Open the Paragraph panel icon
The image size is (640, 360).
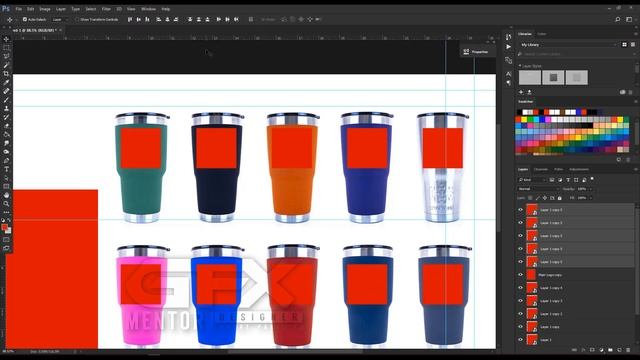click(508, 83)
